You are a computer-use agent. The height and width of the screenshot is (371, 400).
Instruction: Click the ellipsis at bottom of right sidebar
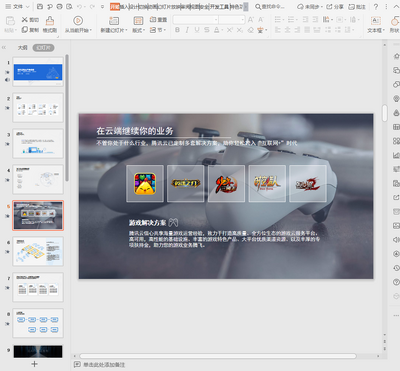pyautogui.click(x=396, y=315)
